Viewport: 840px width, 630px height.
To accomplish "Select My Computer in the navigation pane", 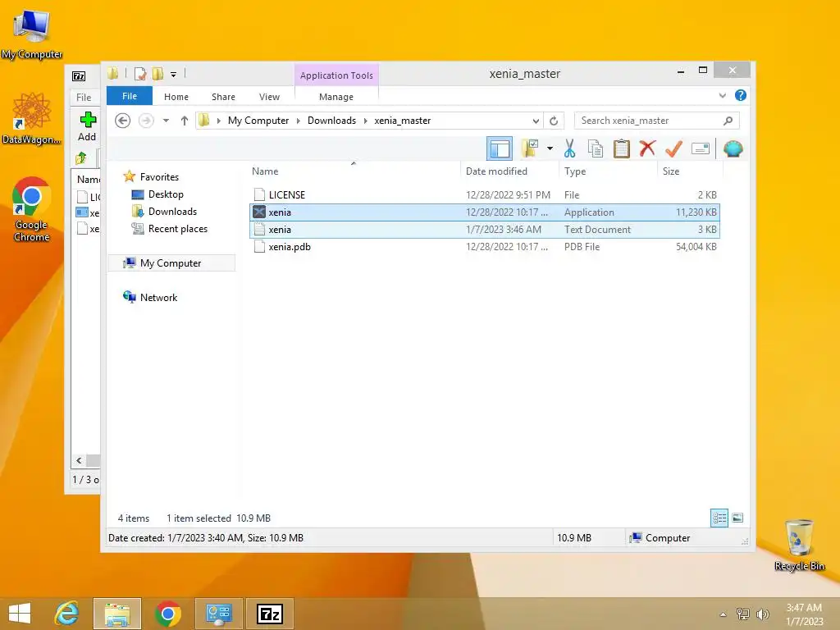I will pos(171,263).
